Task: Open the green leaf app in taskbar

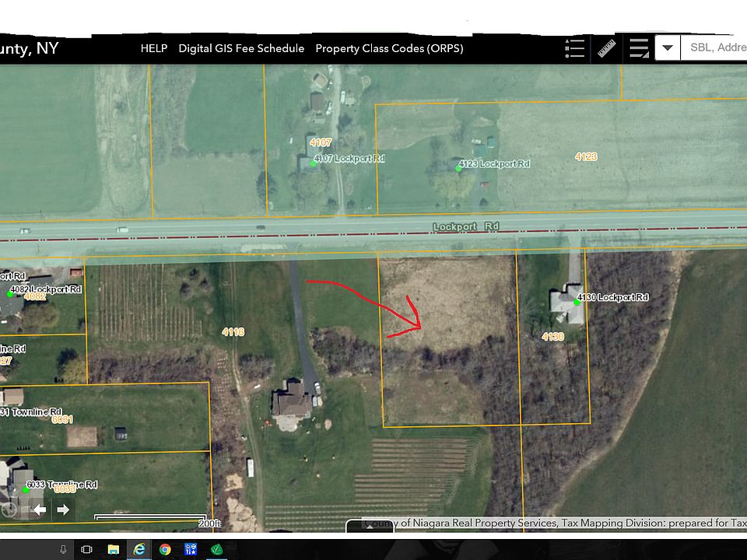Action: pos(216,549)
